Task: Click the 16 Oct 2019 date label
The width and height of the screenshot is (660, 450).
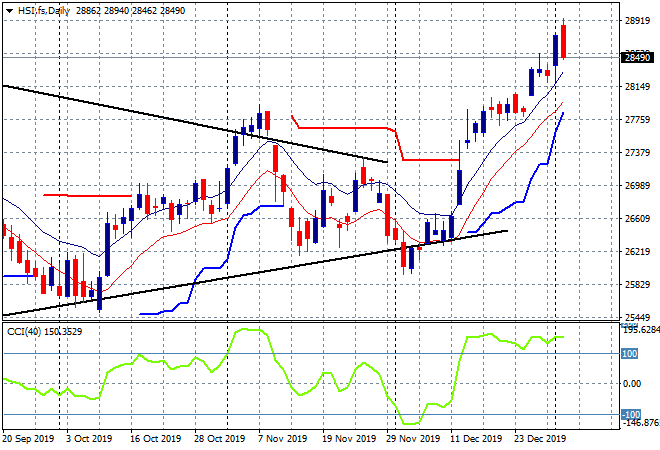Action: tap(155, 439)
